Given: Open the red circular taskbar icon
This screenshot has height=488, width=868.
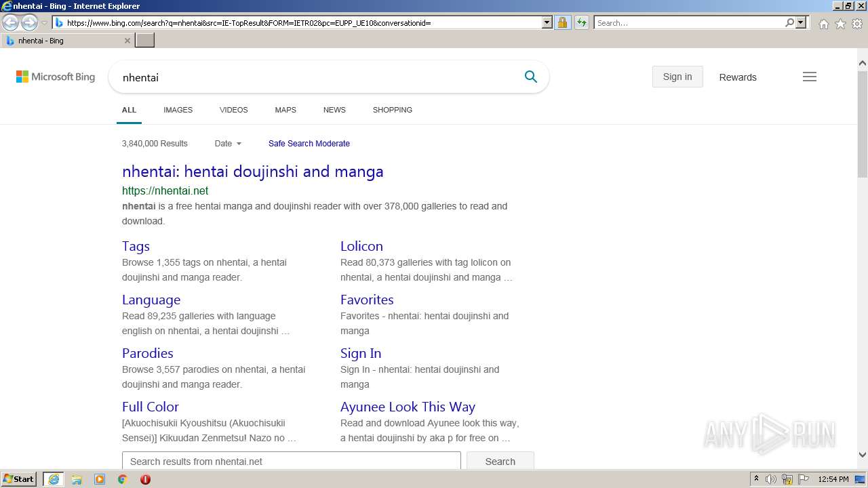Looking at the screenshot, I should [145, 479].
